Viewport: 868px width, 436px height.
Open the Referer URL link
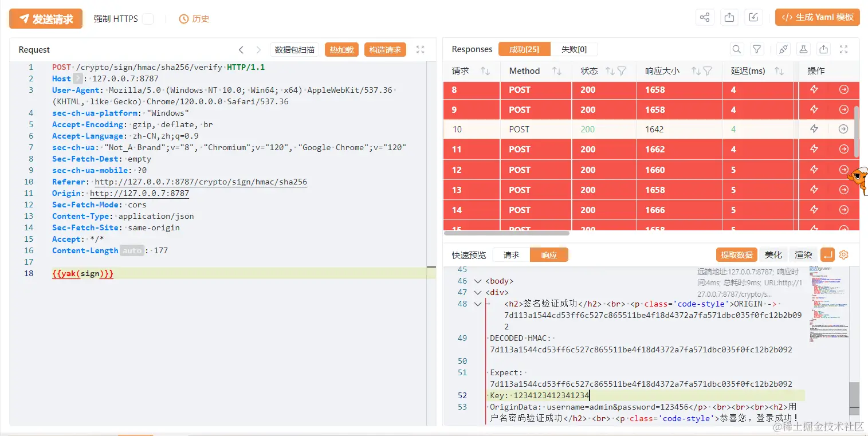click(x=201, y=182)
